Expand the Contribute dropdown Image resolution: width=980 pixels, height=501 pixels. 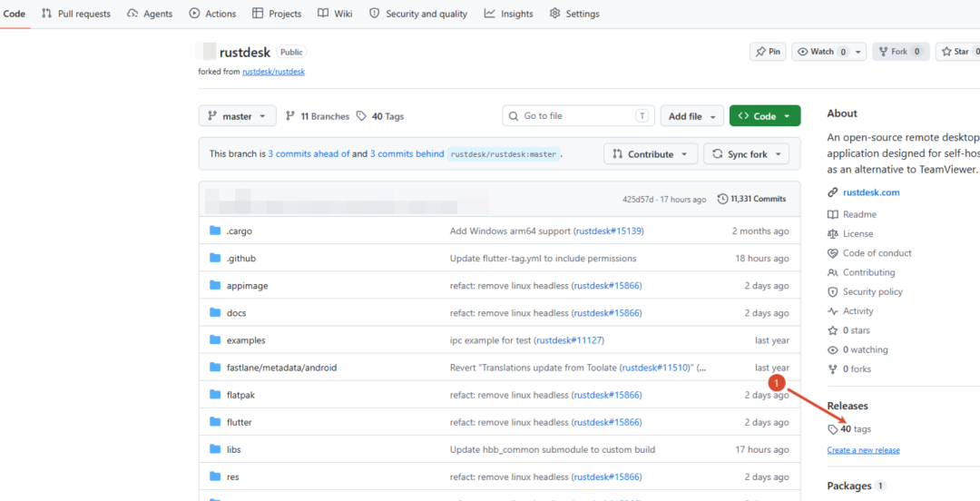[651, 154]
